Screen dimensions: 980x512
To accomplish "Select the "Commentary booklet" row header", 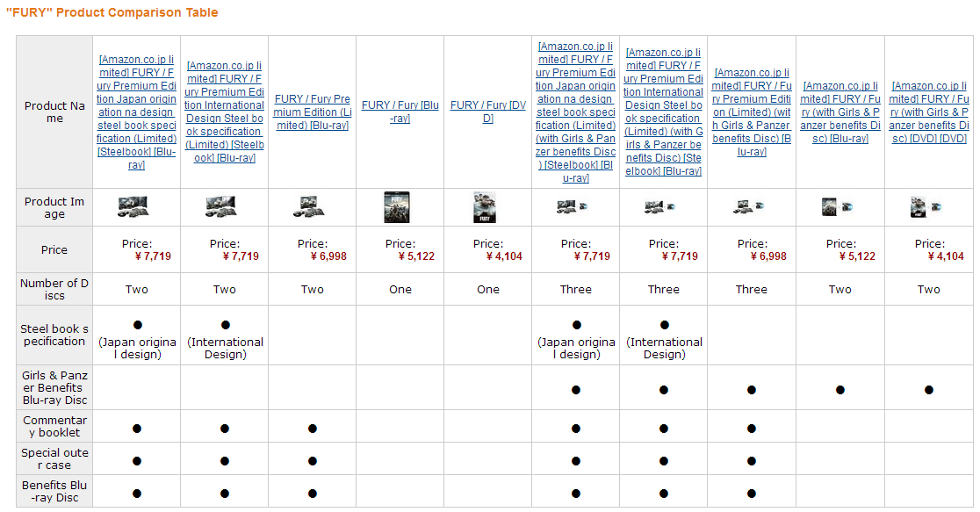I will pyautogui.click(x=54, y=426).
